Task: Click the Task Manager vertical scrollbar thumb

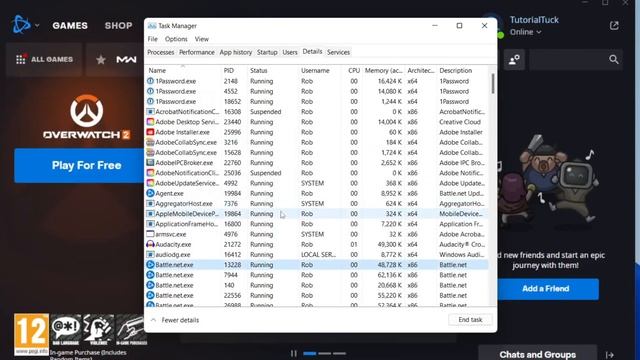Action: pyautogui.click(x=493, y=83)
